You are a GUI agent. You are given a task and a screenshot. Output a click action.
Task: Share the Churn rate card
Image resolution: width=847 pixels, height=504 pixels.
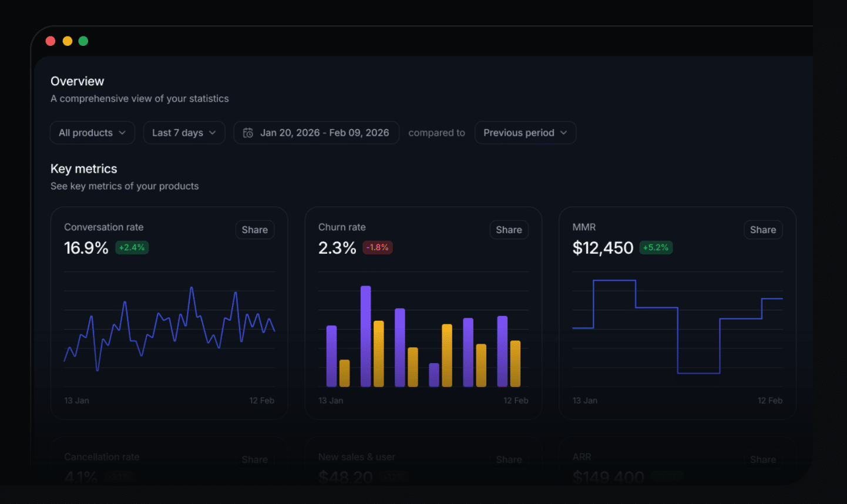pyautogui.click(x=509, y=230)
